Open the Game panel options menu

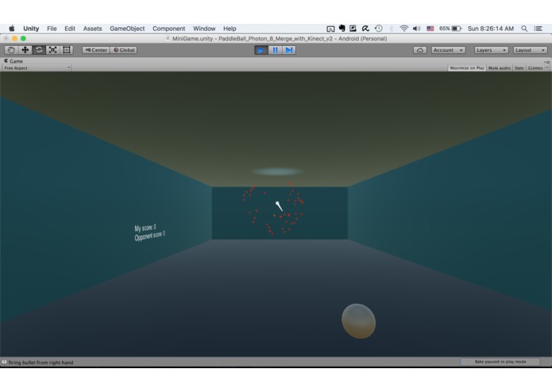[546, 62]
